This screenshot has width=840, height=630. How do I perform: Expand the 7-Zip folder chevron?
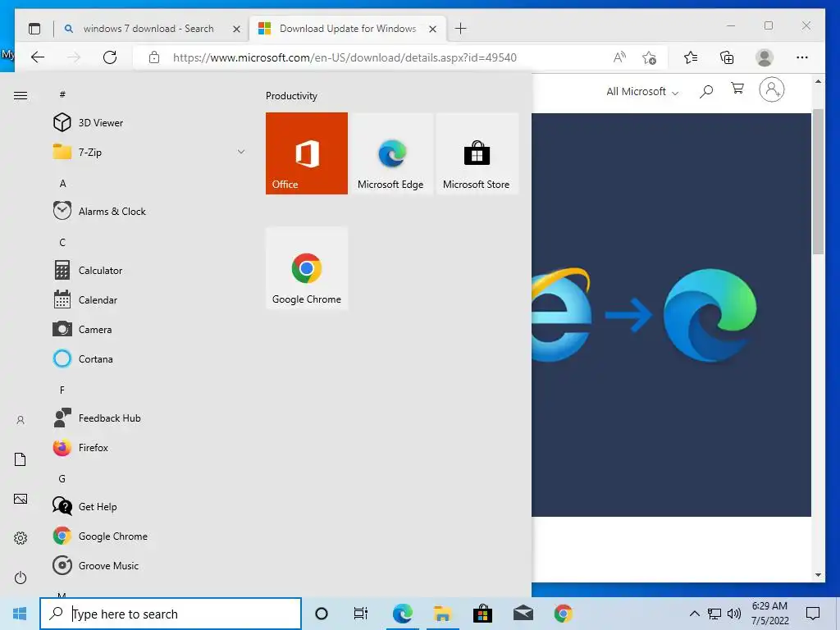(x=241, y=152)
